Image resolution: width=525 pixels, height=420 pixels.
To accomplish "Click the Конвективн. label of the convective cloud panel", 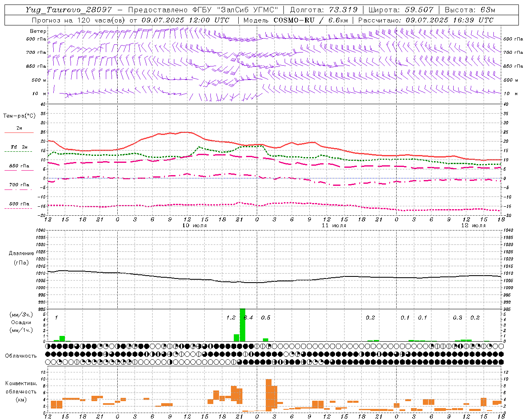I will pyautogui.click(x=21, y=383).
